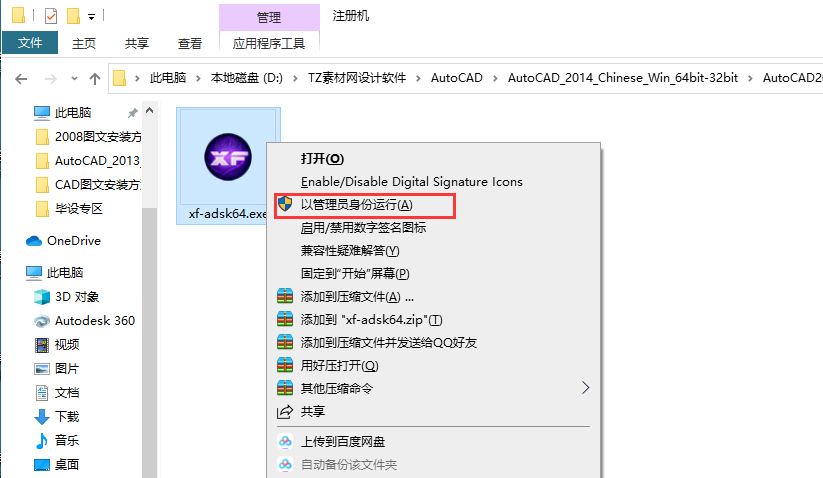This screenshot has height=478, width=823.
Task: Expand the breadcrumb chevron after AutoCAD
Action: point(495,78)
